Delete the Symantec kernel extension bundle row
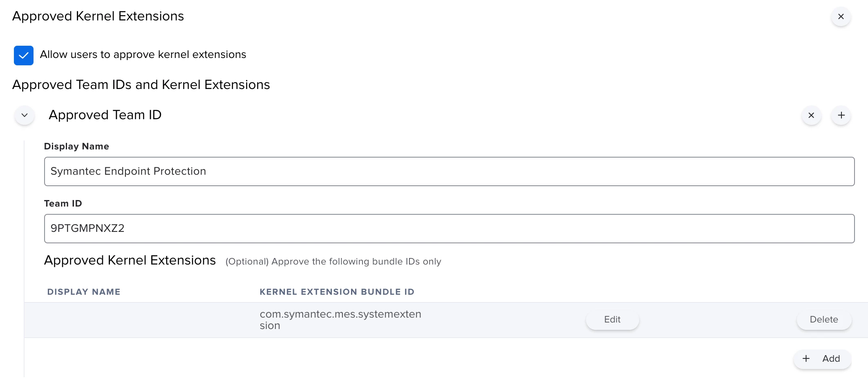Viewport: 868px width, 387px height. coord(823,320)
